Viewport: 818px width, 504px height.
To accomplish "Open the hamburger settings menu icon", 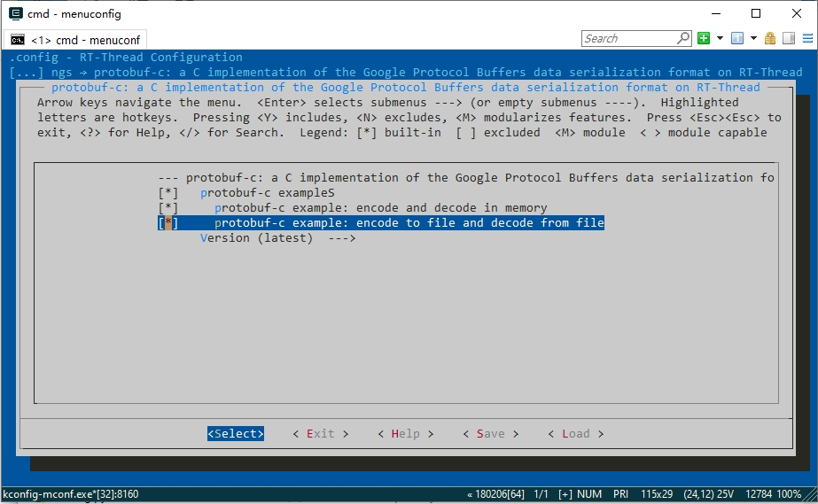I will coord(805,38).
